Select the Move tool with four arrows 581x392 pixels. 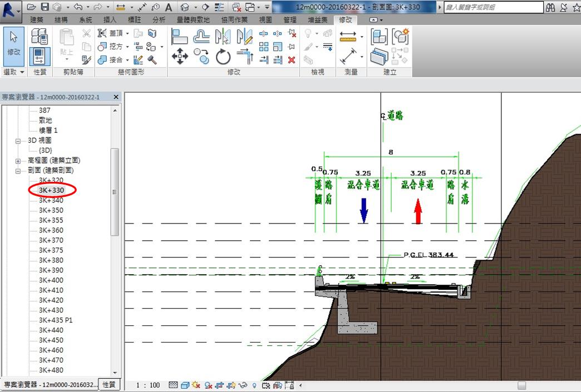179,56
